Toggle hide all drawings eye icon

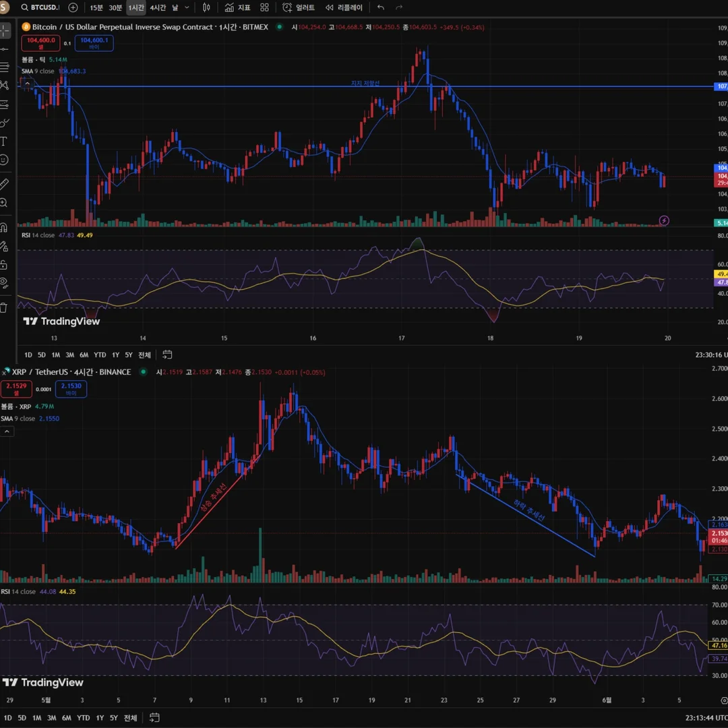[4, 283]
